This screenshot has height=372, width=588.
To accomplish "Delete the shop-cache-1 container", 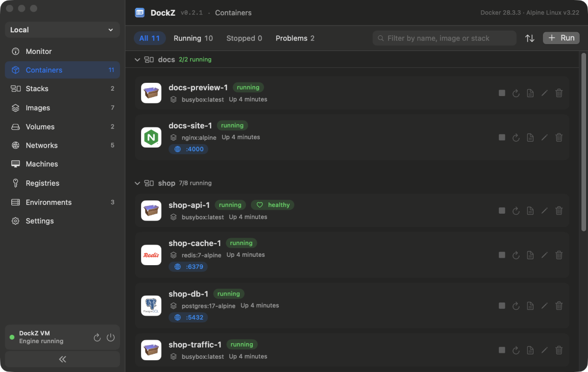I will [559, 255].
